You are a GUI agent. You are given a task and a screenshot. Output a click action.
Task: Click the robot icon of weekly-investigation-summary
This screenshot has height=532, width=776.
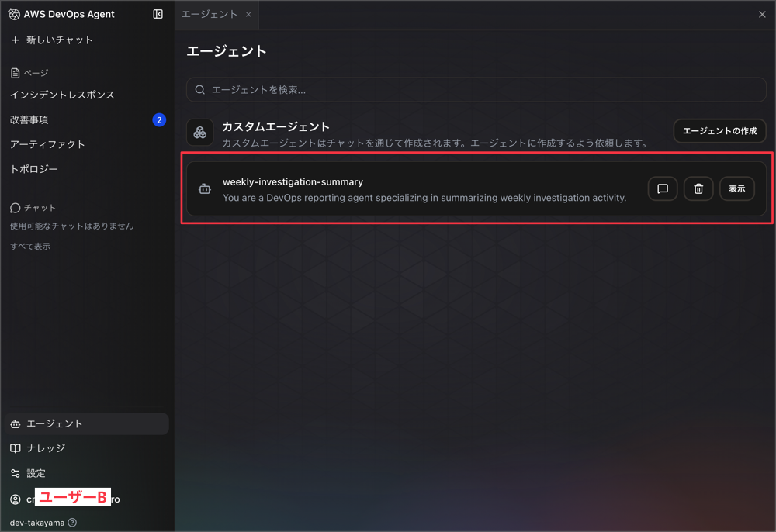pyautogui.click(x=205, y=189)
